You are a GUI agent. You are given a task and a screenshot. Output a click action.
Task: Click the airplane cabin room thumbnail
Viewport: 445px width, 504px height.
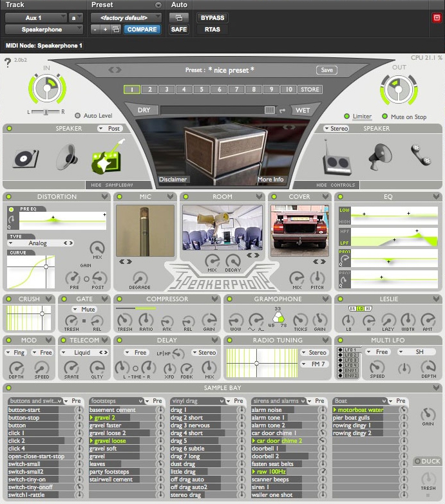click(222, 228)
